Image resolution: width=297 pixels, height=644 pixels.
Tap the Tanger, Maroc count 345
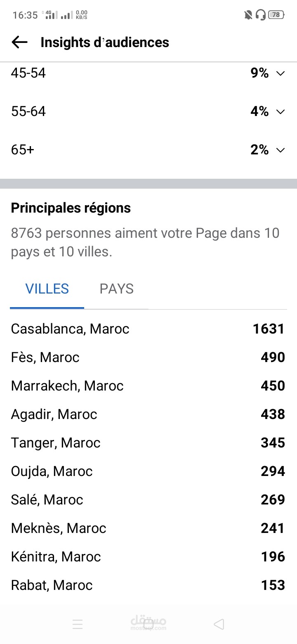pyautogui.click(x=273, y=443)
